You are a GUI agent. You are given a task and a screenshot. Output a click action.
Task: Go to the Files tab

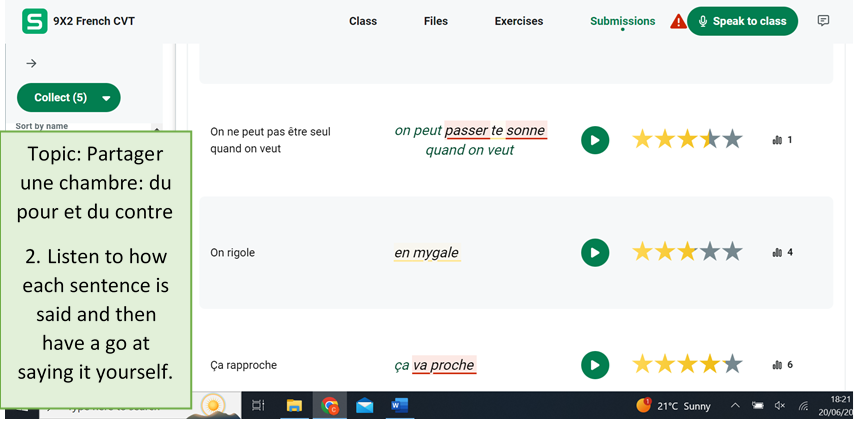pyautogui.click(x=436, y=21)
